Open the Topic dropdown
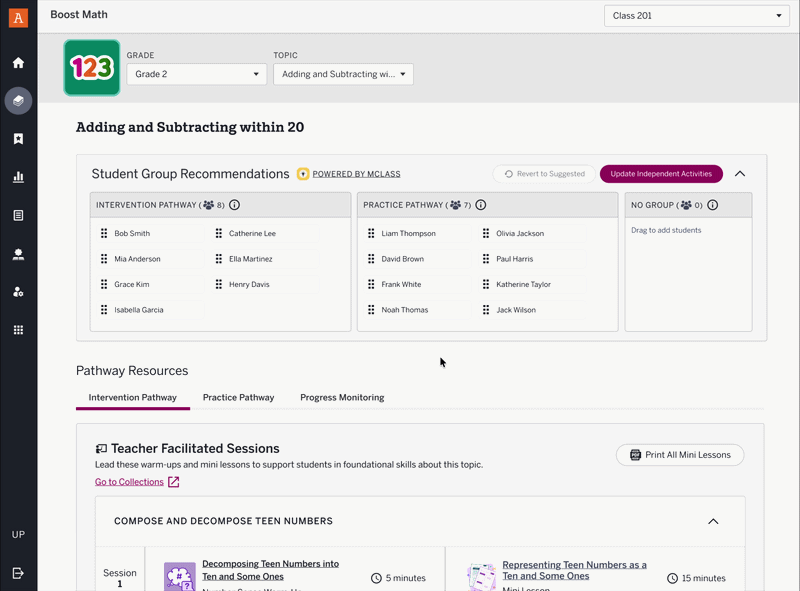The width and height of the screenshot is (800, 591). [343, 74]
